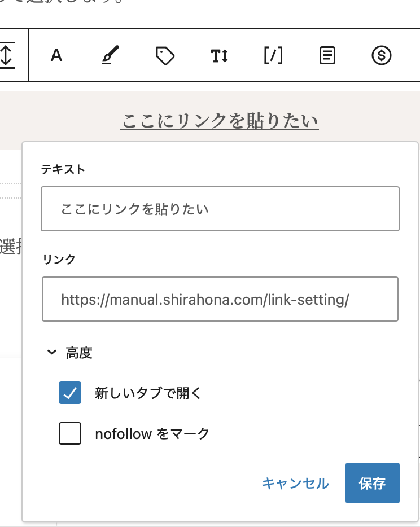Enable the nofollow をマーク checkbox
The height and width of the screenshot is (527, 420).
pyautogui.click(x=70, y=433)
